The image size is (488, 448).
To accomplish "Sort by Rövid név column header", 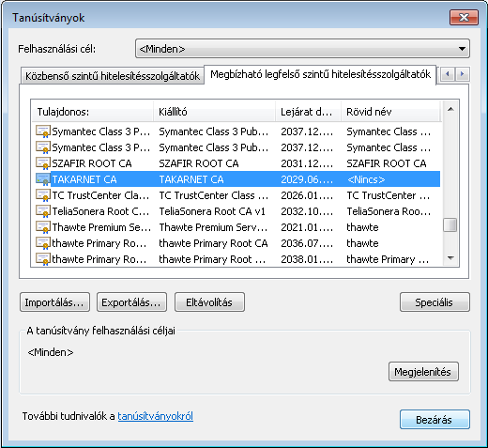I will pos(390,112).
